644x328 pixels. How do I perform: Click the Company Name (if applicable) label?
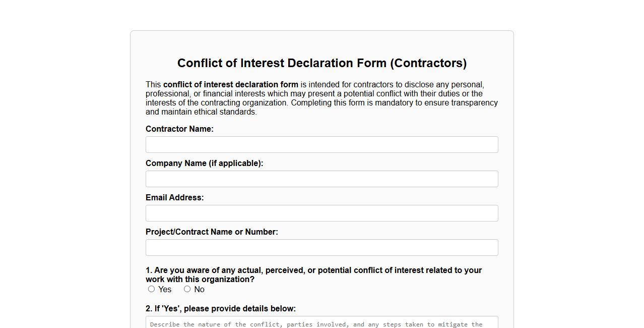[x=205, y=163]
